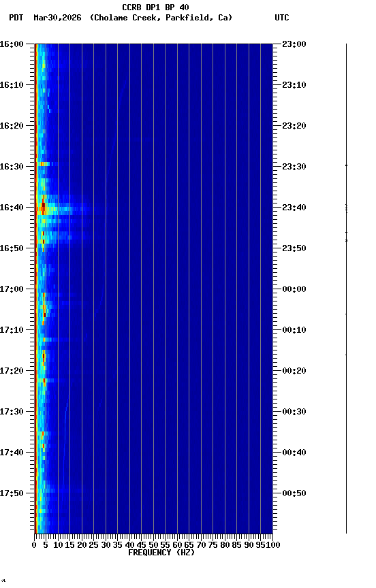The width and height of the screenshot is (376, 588).
Task: Click the '16:20' PDT time label
Action: click(12, 126)
